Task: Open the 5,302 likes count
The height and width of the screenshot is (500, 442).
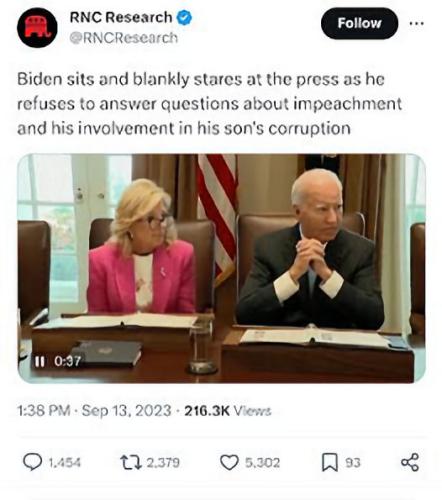Action: [263, 463]
